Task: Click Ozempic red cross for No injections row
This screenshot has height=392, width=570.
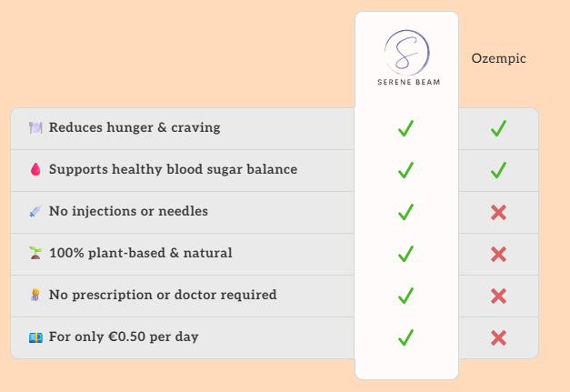Action: coord(498,212)
